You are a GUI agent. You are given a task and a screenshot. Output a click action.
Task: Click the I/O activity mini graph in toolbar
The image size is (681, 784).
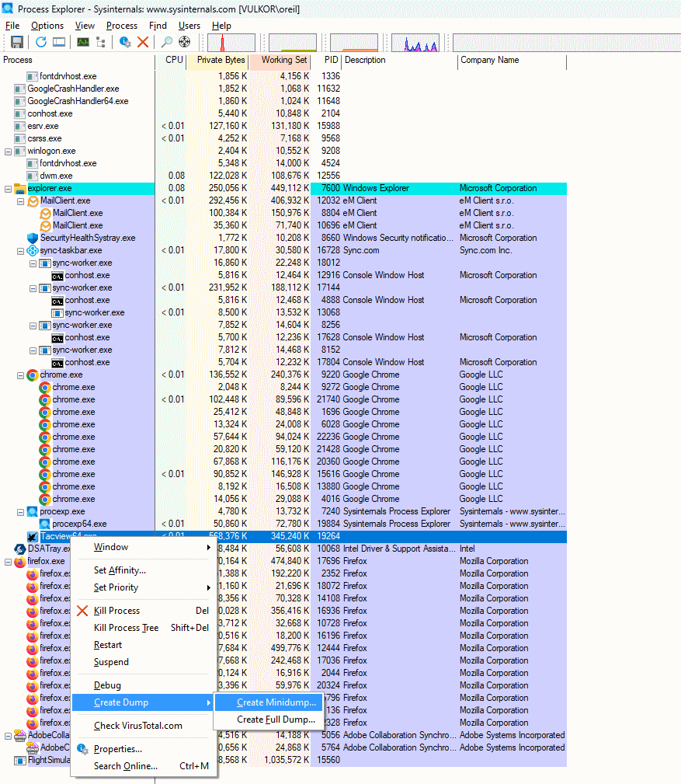pos(415,43)
